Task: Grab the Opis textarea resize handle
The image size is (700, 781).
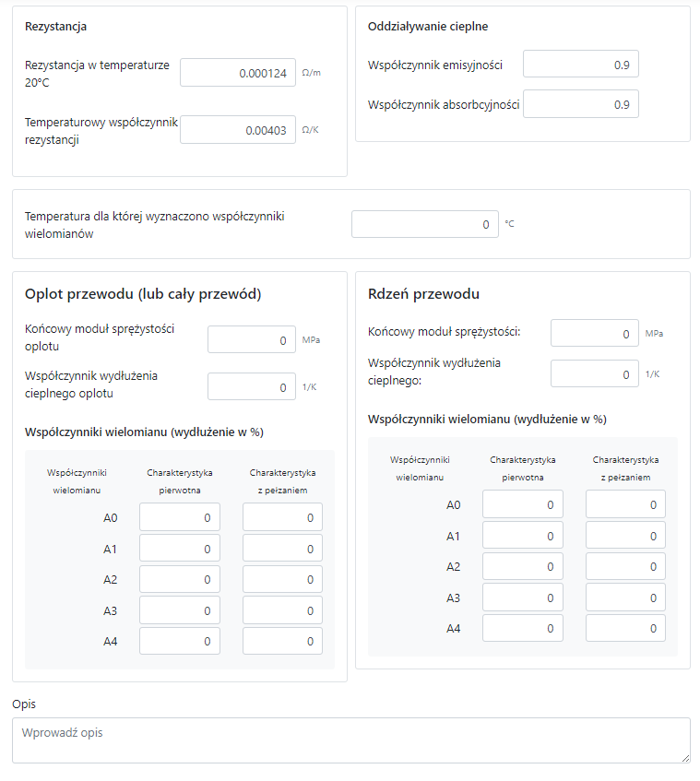Action: pyautogui.click(x=685, y=758)
